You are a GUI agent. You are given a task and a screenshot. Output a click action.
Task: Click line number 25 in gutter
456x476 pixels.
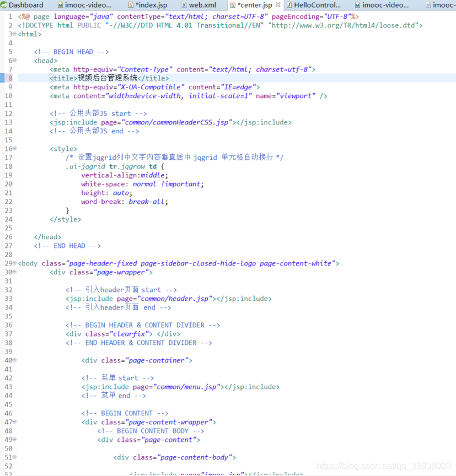click(8, 228)
